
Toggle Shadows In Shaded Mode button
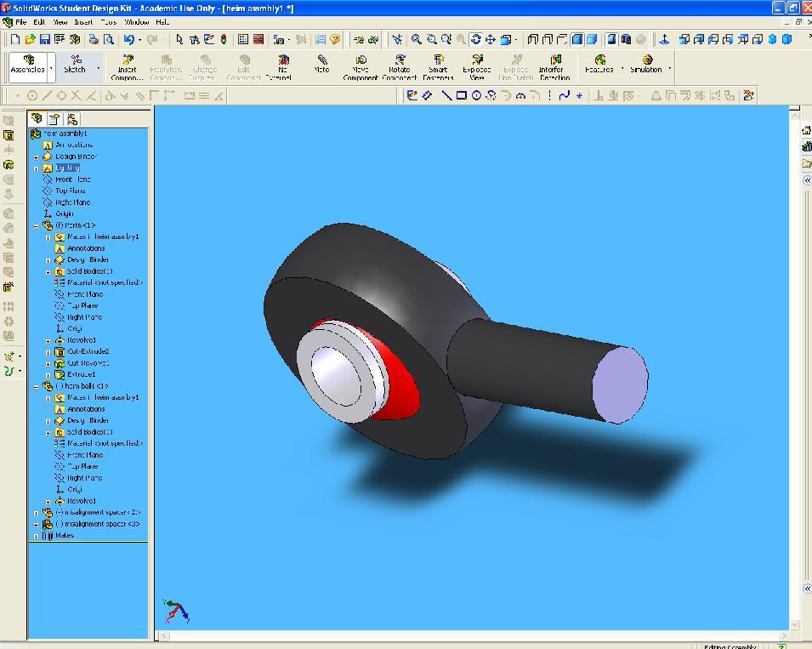610,39
